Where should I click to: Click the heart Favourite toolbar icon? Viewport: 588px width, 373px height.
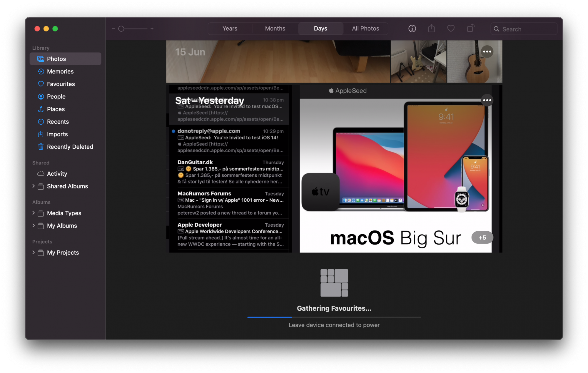click(451, 29)
